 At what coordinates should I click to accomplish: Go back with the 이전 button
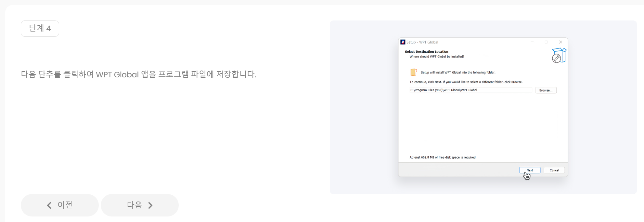point(60,205)
